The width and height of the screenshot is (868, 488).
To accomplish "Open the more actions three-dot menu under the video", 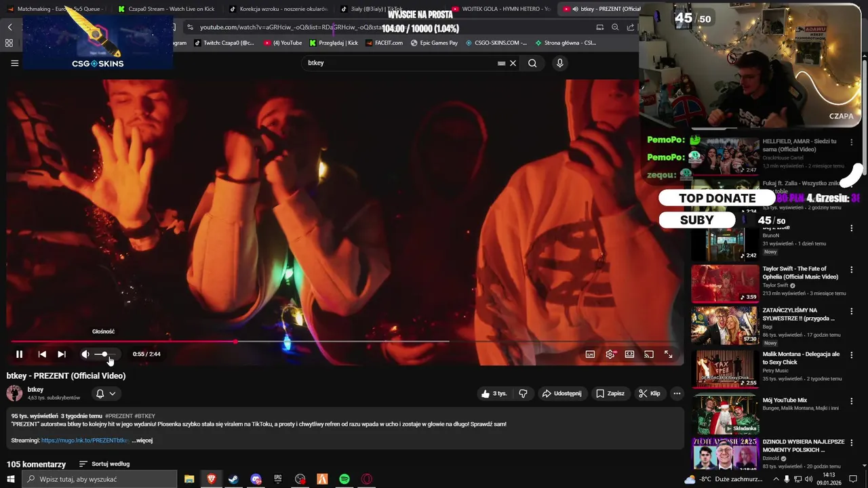I will pyautogui.click(x=676, y=393).
